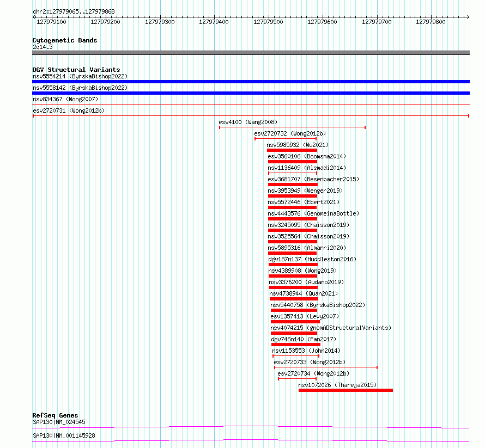Screen dimensions: 485x448
Task: Click nsv4738944 (Quan2021) label
Action: pos(304,293)
